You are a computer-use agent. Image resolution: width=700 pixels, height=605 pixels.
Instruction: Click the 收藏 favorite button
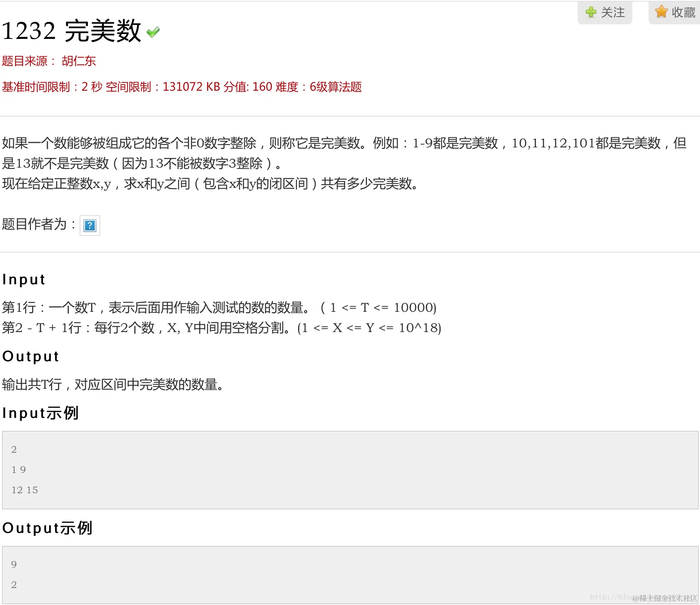pyautogui.click(x=674, y=13)
